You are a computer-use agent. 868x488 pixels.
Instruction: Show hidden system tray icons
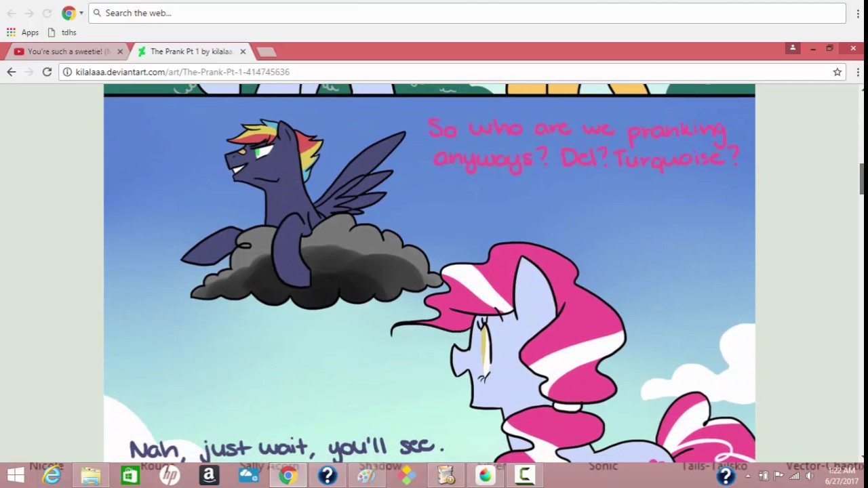click(x=748, y=476)
